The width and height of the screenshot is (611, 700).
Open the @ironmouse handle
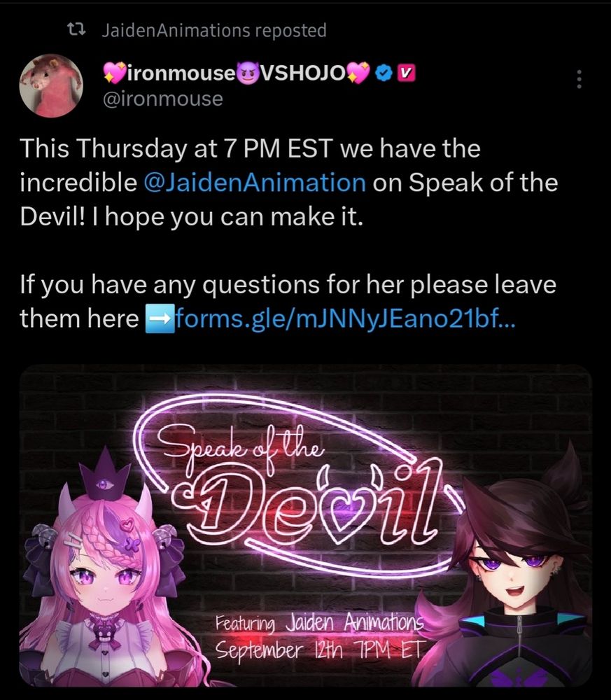(163, 99)
